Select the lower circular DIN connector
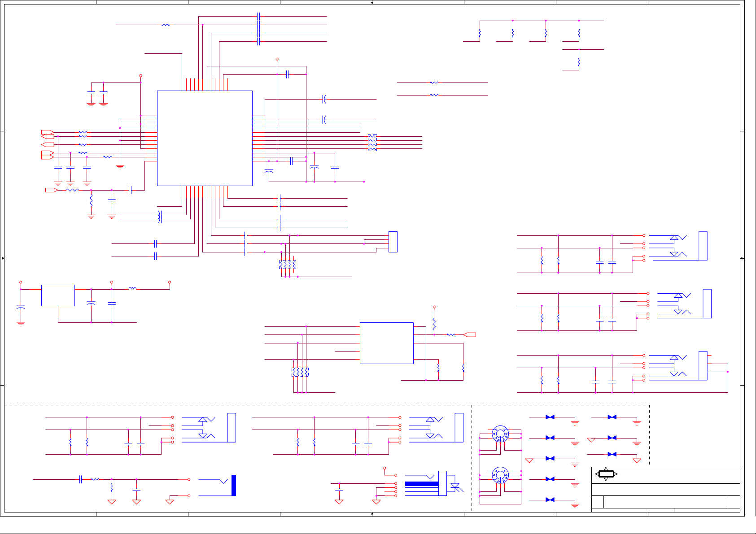Screen dimensions: 756x534 click(500, 475)
